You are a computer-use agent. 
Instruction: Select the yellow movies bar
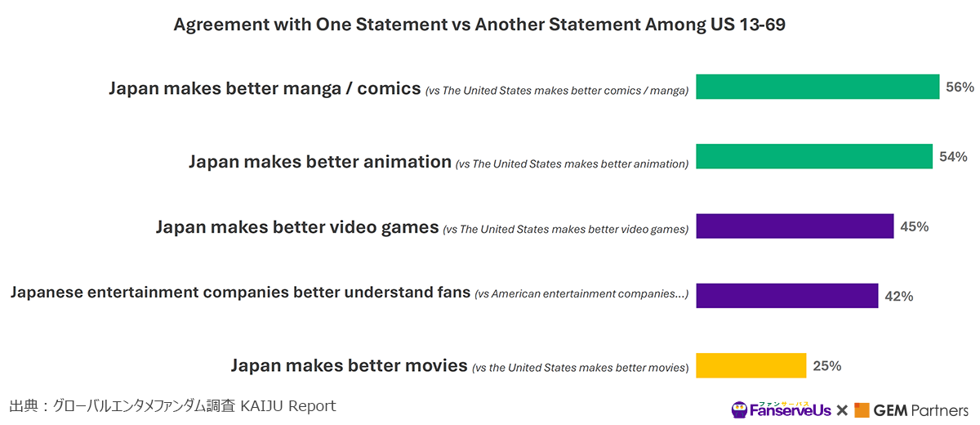(751, 365)
